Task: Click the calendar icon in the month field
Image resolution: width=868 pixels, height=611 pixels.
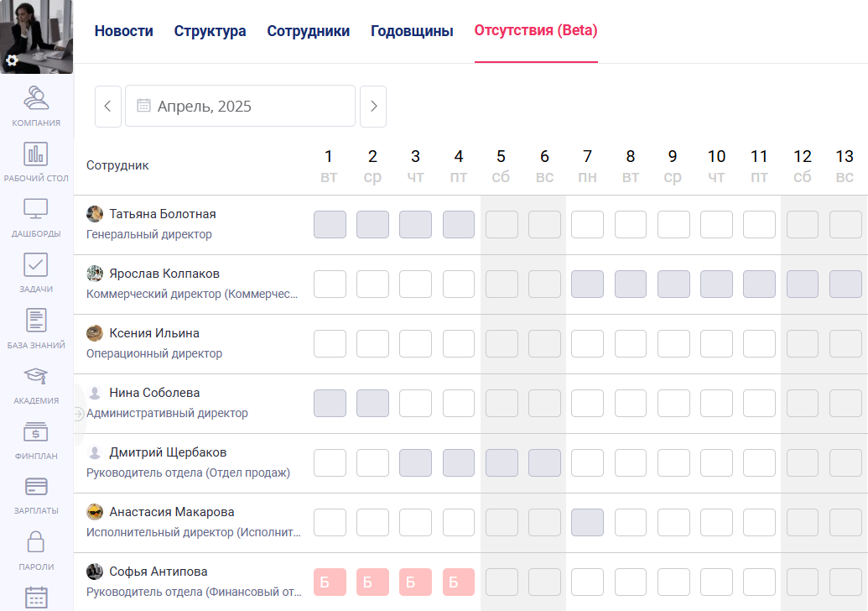Action: [x=143, y=105]
